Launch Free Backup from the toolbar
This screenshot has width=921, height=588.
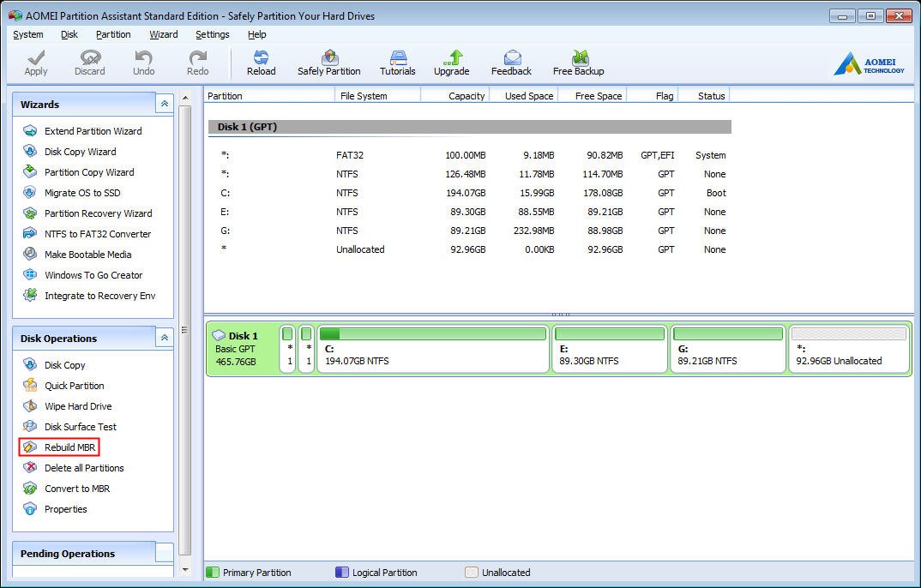tap(579, 63)
